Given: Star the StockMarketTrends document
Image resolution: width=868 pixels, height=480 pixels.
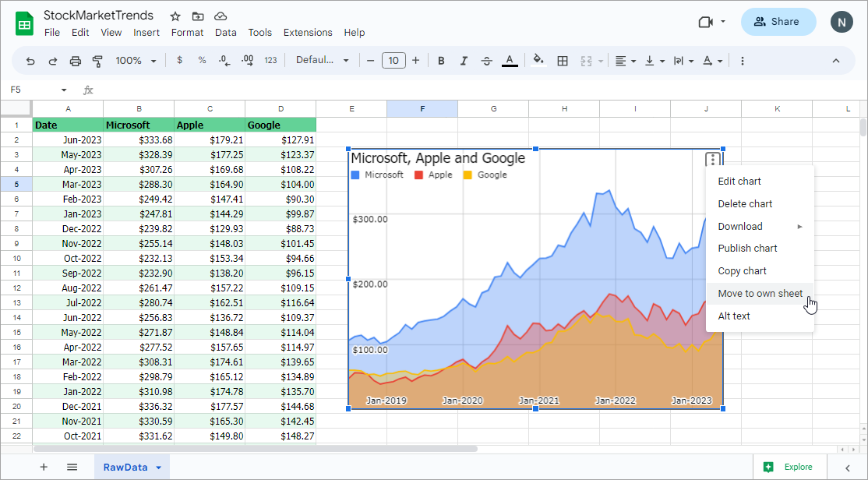Looking at the screenshot, I should 175,16.
